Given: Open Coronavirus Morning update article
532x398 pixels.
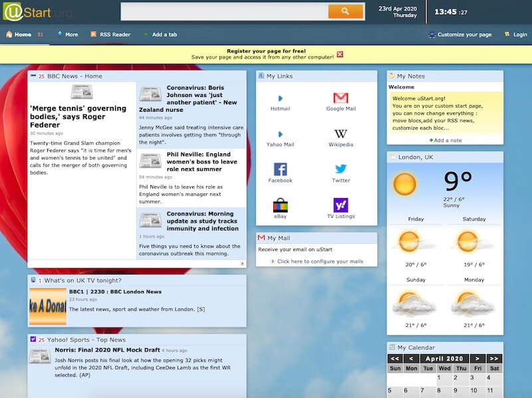Looking at the screenshot, I should pyautogui.click(x=203, y=221).
